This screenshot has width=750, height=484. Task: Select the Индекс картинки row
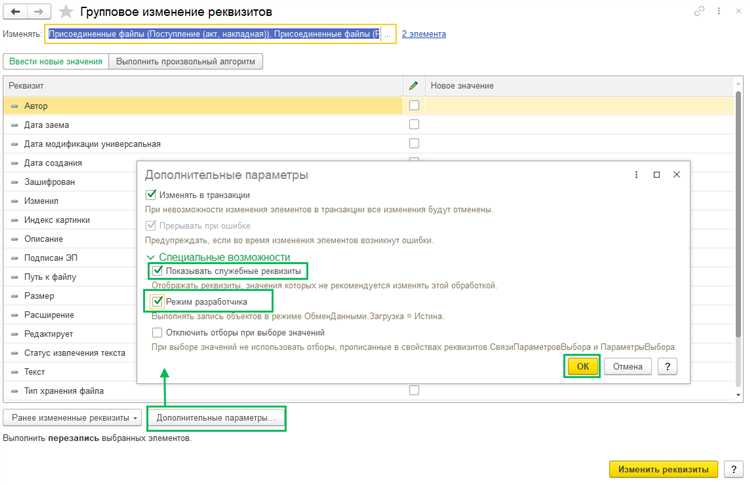click(71, 220)
